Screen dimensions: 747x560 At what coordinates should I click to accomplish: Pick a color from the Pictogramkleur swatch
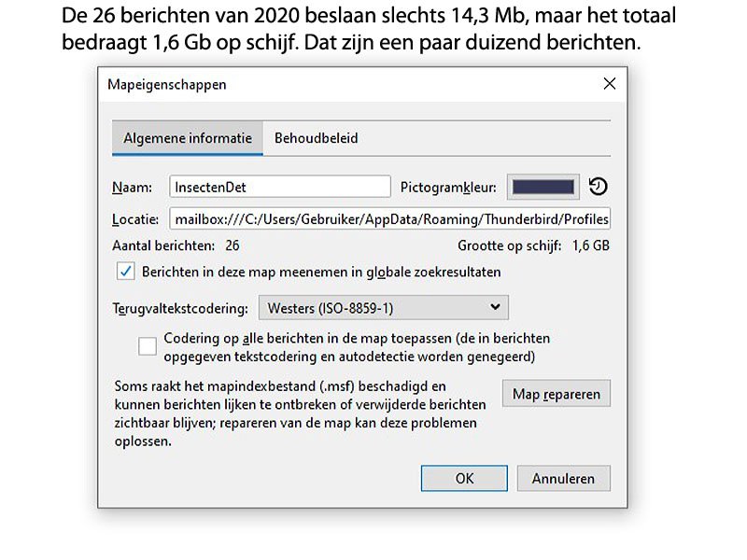[543, 187]
